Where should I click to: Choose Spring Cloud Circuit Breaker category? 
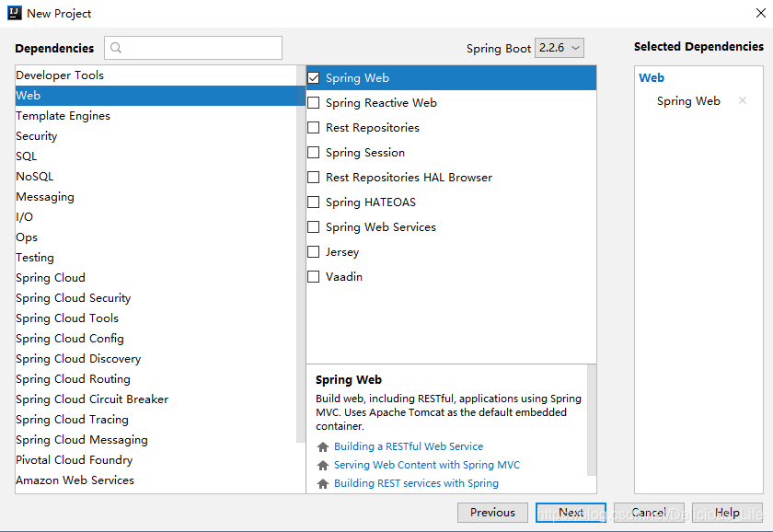point(156,399)
